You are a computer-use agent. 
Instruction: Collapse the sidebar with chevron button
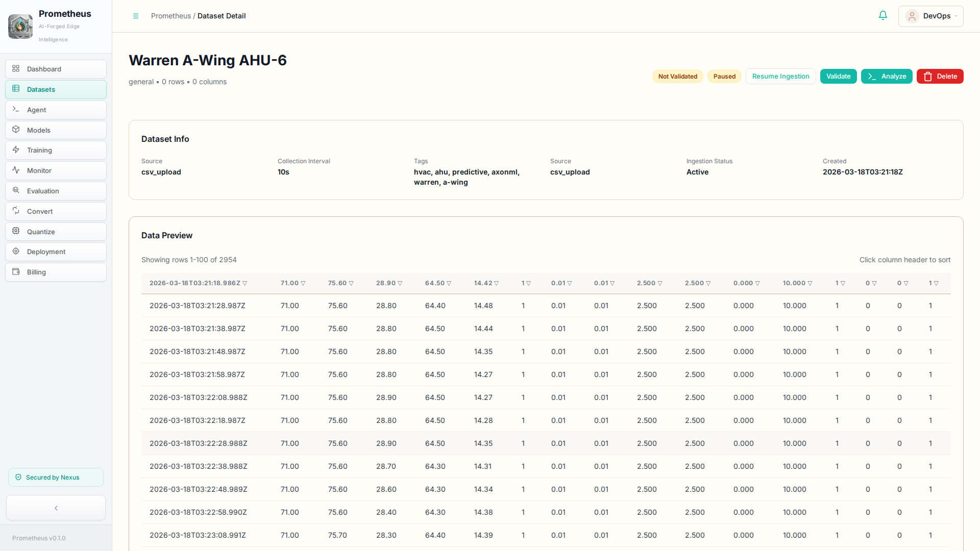pos(56,508)
